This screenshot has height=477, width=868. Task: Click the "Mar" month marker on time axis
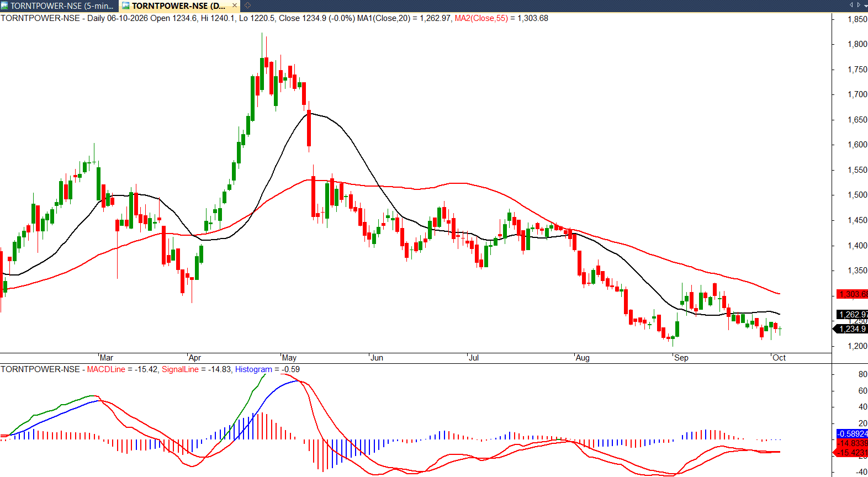107,358
